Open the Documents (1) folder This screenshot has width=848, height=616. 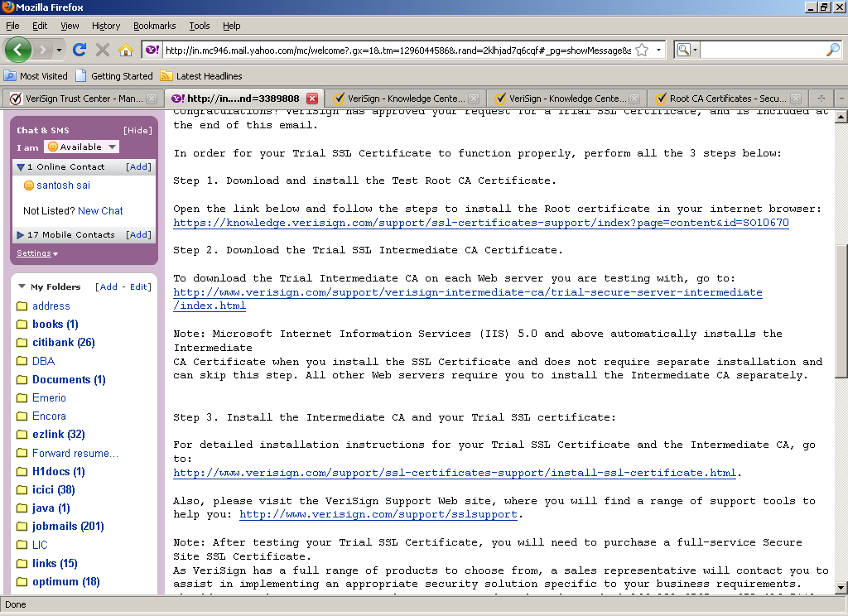(69, 380)
